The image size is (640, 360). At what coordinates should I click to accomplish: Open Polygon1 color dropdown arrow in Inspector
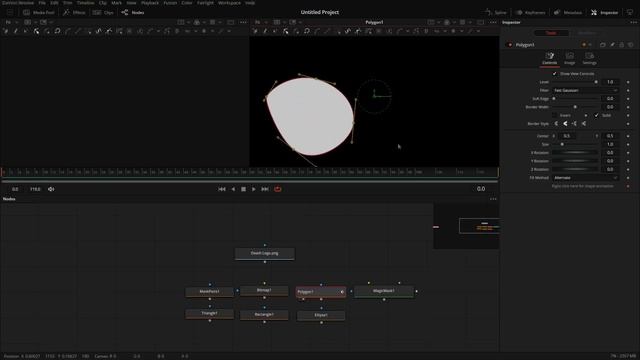coord(590,45)
